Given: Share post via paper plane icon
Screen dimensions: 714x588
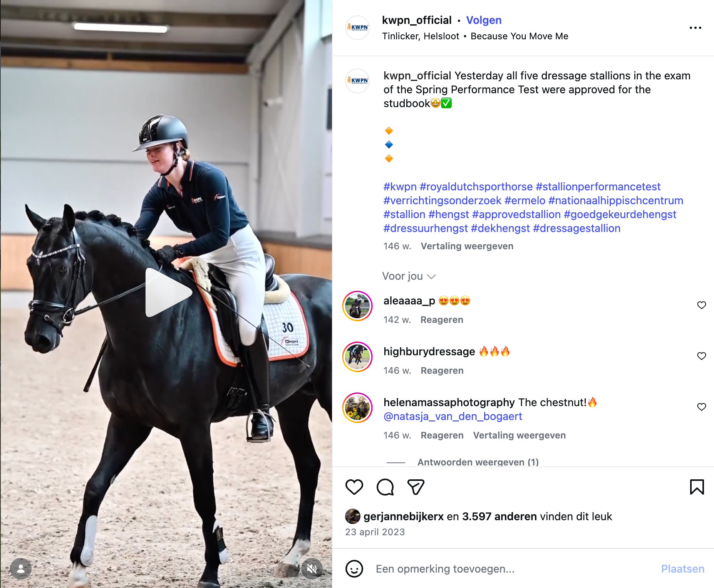Looking at the screenshot, I should click(416, 487).
